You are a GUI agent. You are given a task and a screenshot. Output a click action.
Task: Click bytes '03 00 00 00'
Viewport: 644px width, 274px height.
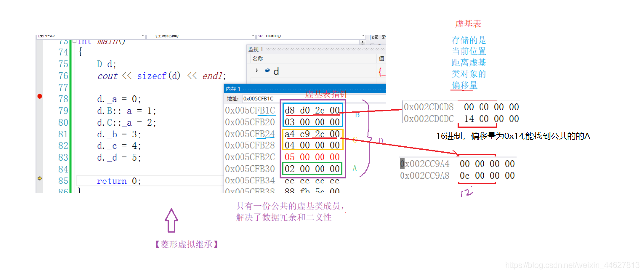(313, 122)
